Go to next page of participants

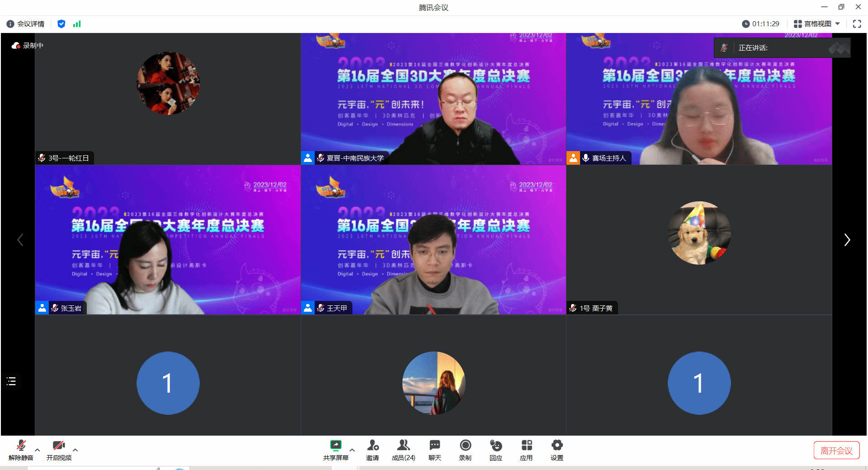click(x=847, y=240)
